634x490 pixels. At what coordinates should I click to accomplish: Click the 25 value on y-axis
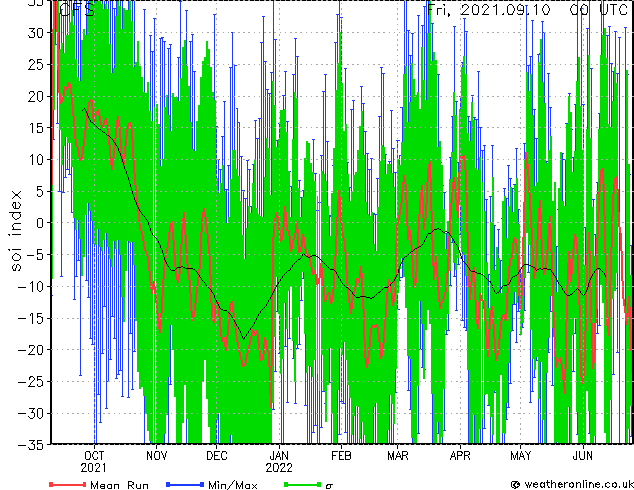point(36,64)
